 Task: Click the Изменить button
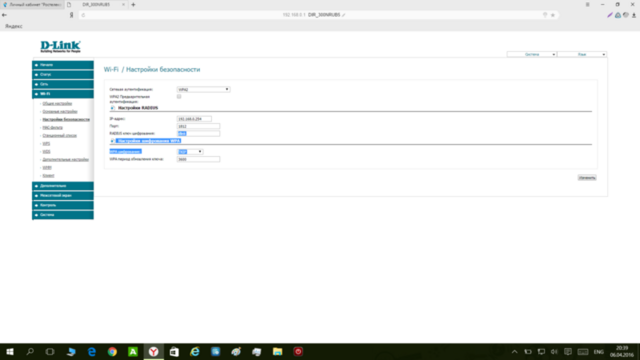click(587, 178)
